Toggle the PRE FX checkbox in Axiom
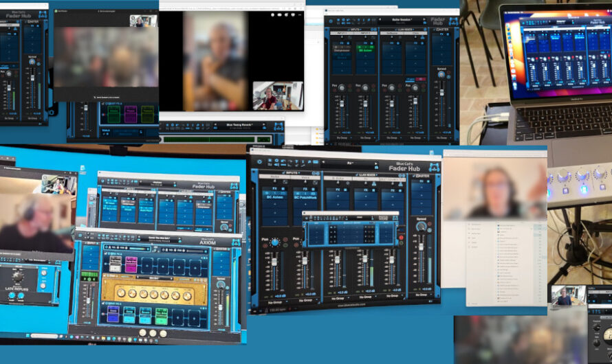Viewport: 612px width, 364px height. (105, 253)
